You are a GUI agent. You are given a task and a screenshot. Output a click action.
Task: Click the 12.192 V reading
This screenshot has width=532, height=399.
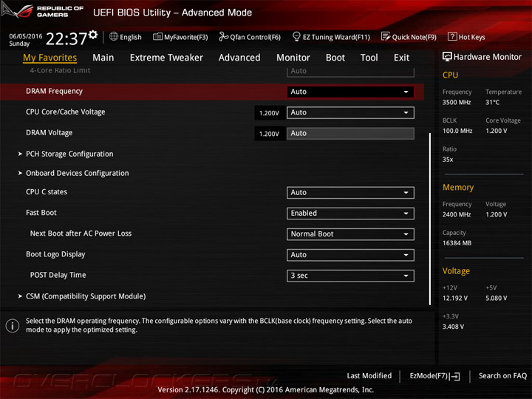point(454,298)
